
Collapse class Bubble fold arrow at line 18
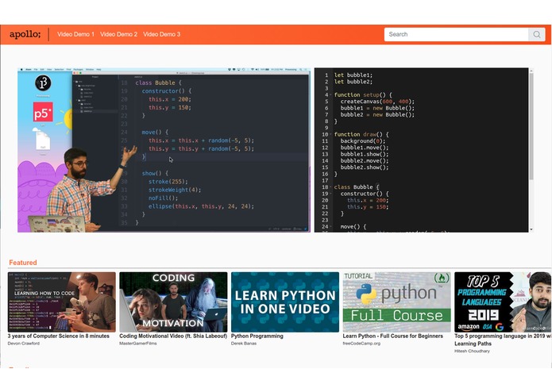click(330, 187)
